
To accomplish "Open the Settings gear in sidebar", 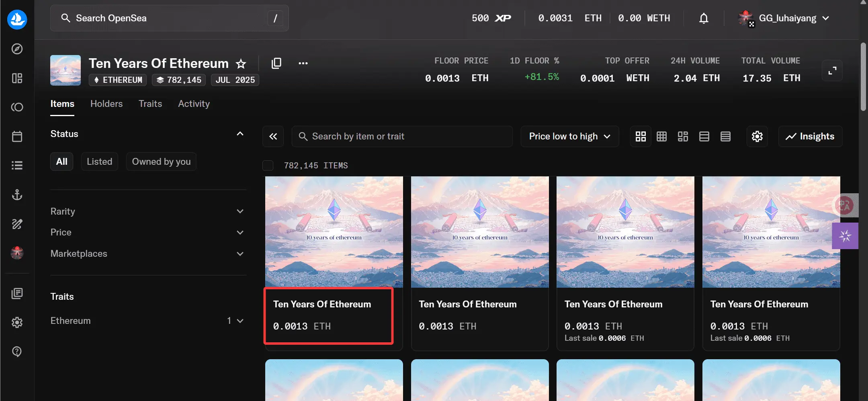I will (x=17, y=322).
